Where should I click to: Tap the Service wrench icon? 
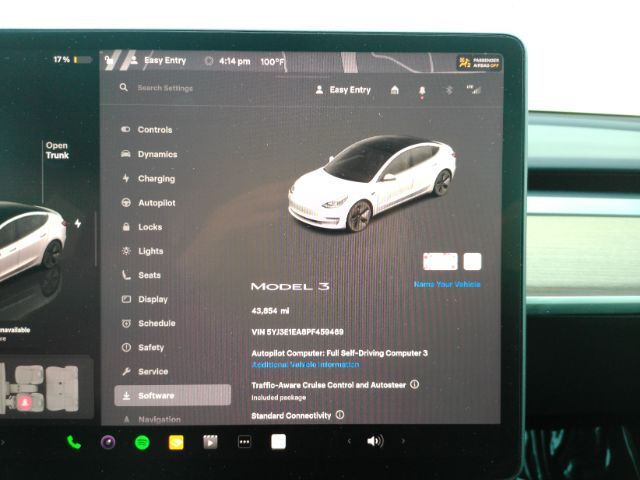pyautogui.click(x=126, y=371)
